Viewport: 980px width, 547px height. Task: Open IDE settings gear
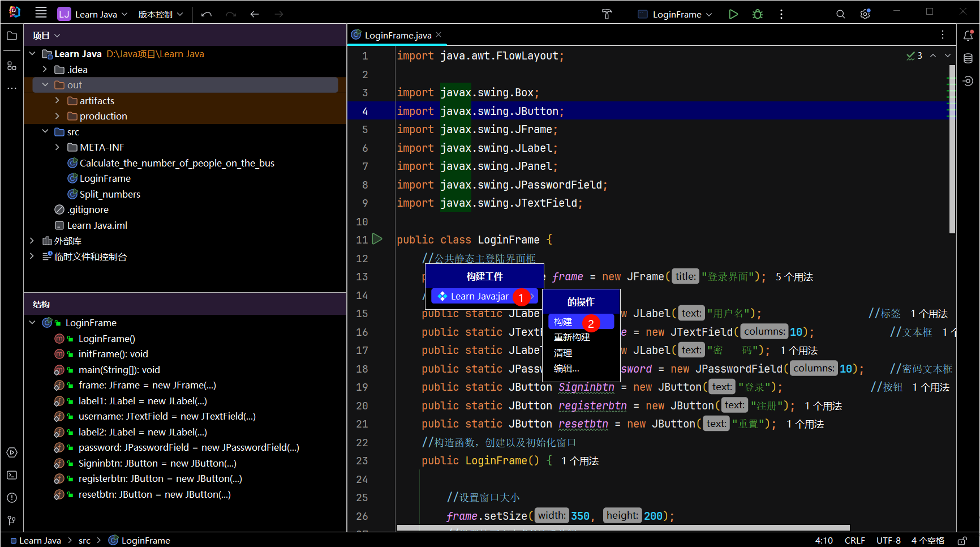[865, 14]
